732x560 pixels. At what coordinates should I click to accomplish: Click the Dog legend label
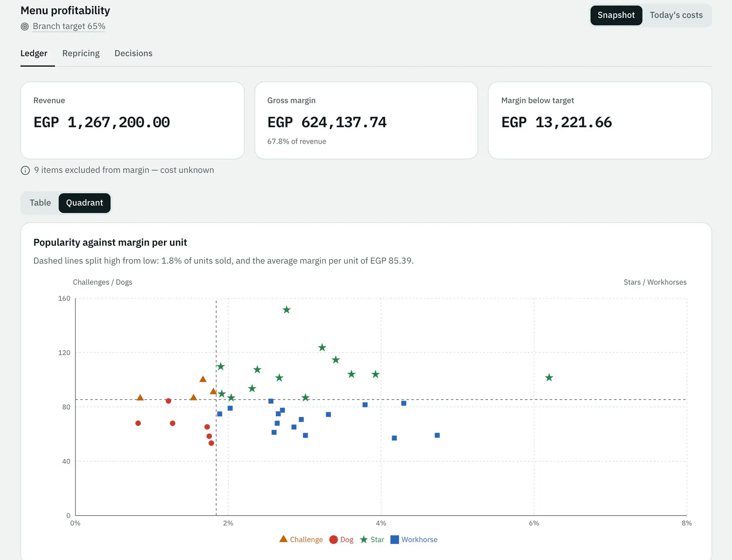click(x=347, y=539)
